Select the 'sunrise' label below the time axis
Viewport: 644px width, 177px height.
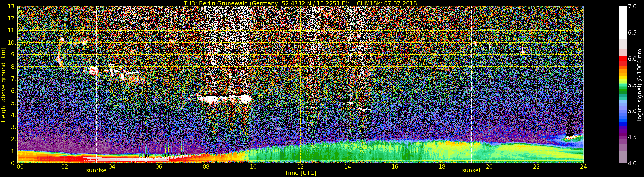click(96, 171)
